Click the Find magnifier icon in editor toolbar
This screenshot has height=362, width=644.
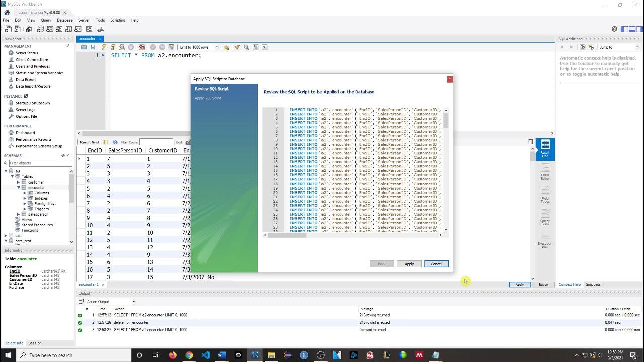pos(246,47)
